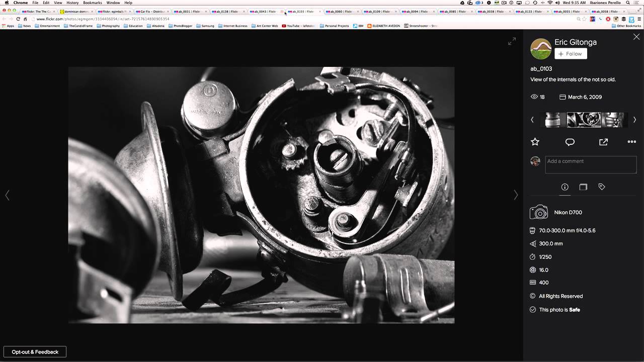Open the History menu
This screenshot has height=362, width=644.
coord(72,3)
